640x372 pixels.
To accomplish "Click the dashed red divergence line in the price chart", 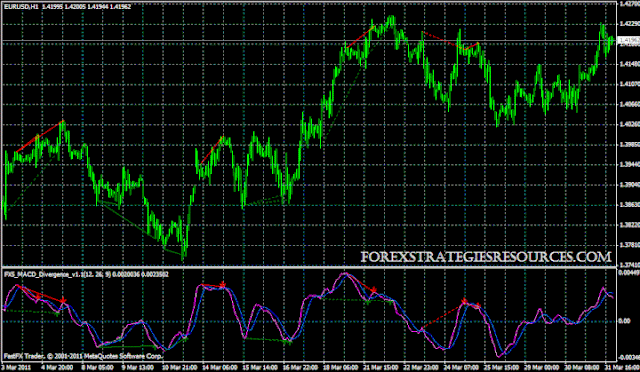I will coord(442,40).
